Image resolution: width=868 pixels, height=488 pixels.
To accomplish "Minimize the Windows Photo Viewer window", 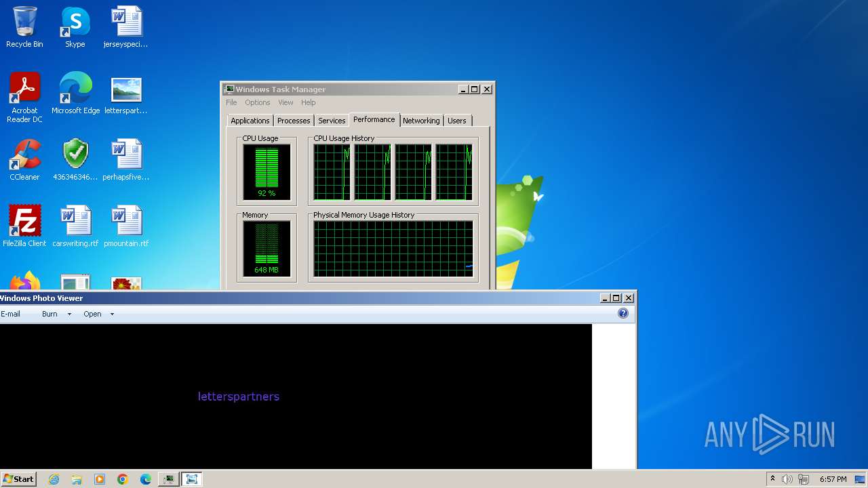I will coord(604,298).
